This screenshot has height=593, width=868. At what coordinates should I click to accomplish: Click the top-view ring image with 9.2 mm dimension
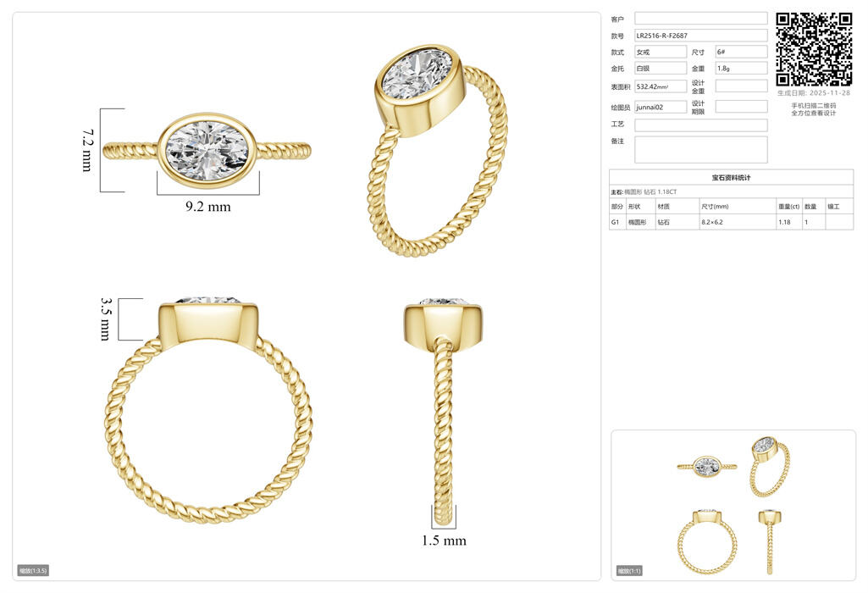207,151
